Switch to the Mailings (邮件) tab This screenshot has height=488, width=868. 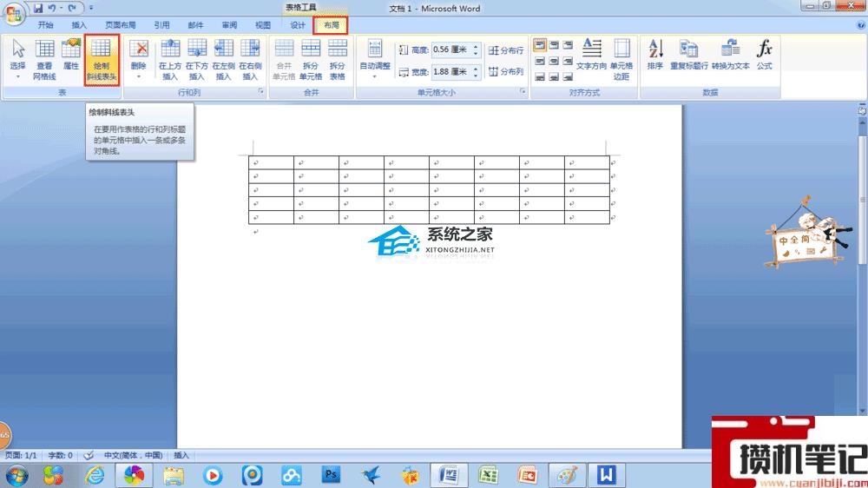pos(195,25)
